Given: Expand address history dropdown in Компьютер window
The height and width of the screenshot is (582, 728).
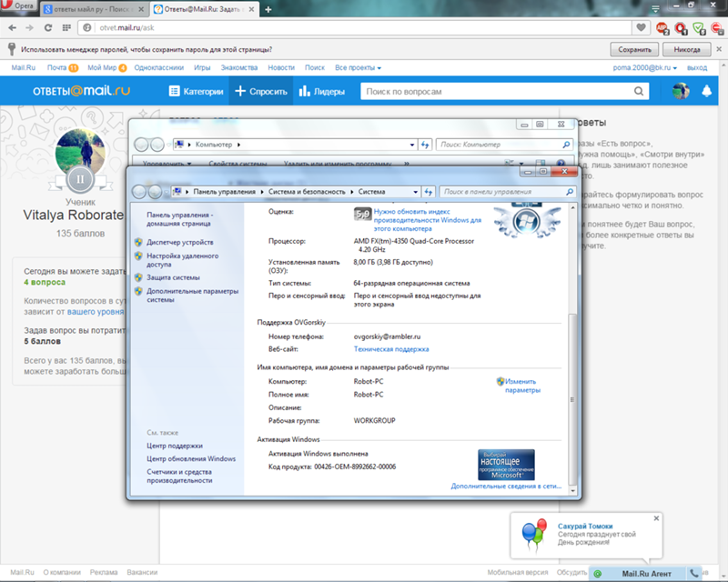Looking at the screenshot, I should click(x=412, y=144).
